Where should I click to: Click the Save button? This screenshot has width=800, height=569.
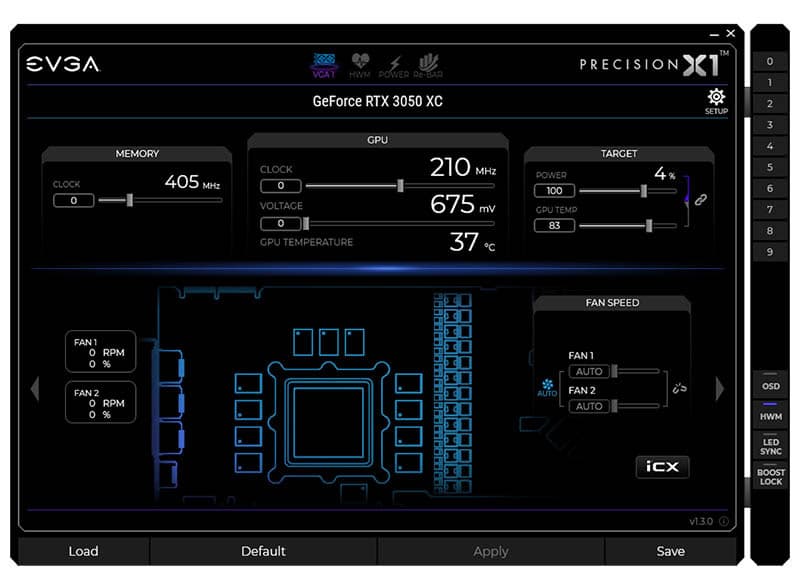(x=670, y=551)
